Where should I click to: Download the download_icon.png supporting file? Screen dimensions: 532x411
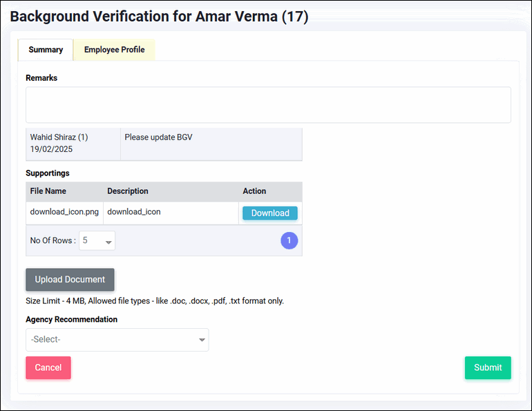269,213
